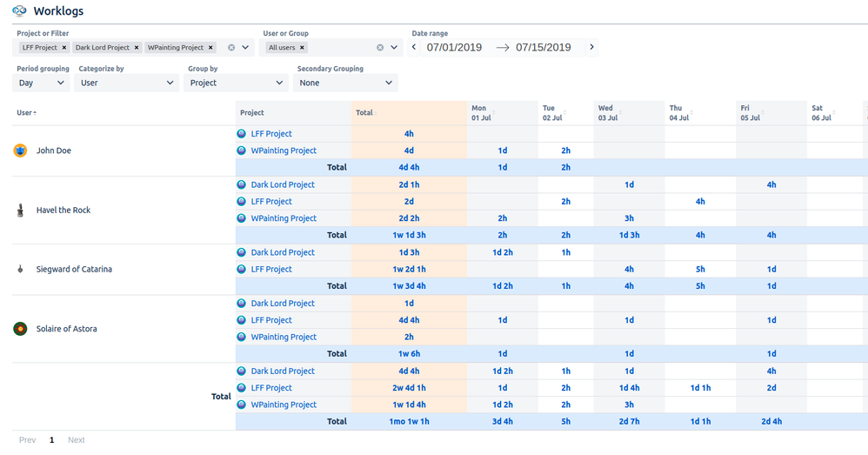Viewport: 868px width, 455px height.
Task: Remove the Dark Lord Project filter tag
Action: click(x=137, y=48)
